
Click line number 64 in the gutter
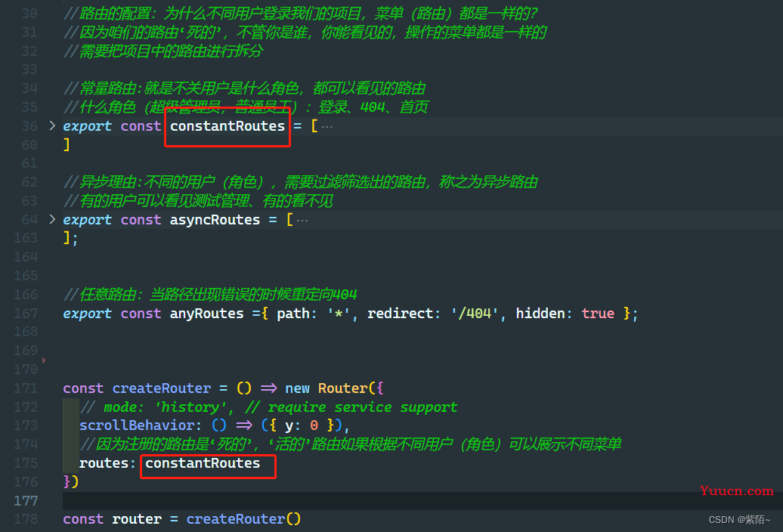coord(29,220)
